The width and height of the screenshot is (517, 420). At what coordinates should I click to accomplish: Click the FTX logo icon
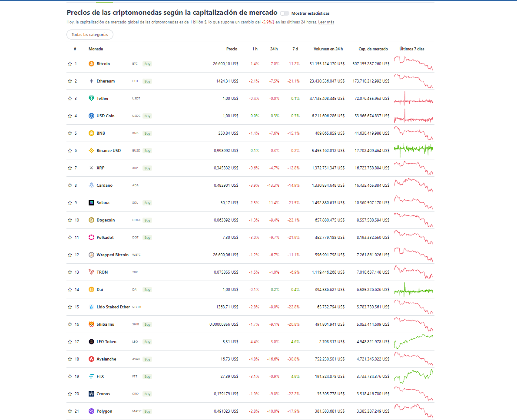point(91,377)
